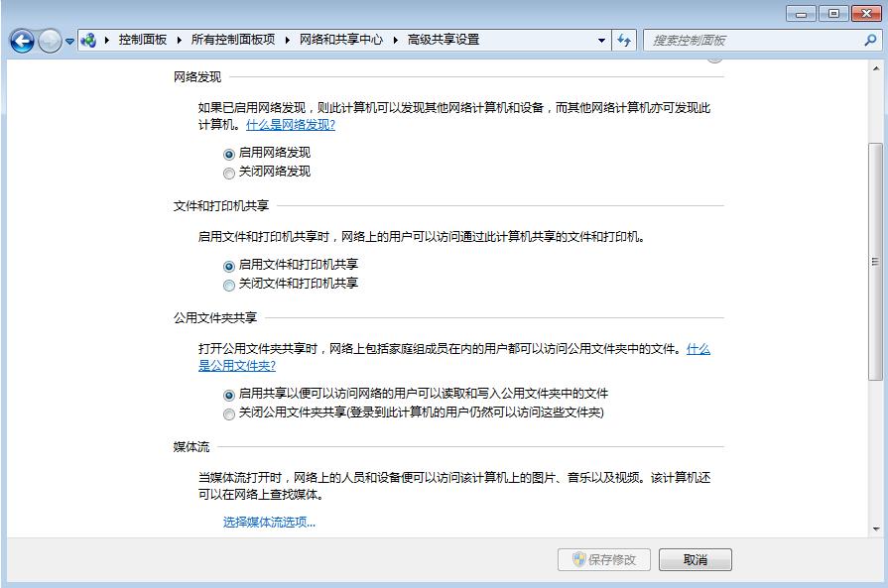Click the back navigation arrow
This screenshot has height=588, width=888.
coord(20,40)
